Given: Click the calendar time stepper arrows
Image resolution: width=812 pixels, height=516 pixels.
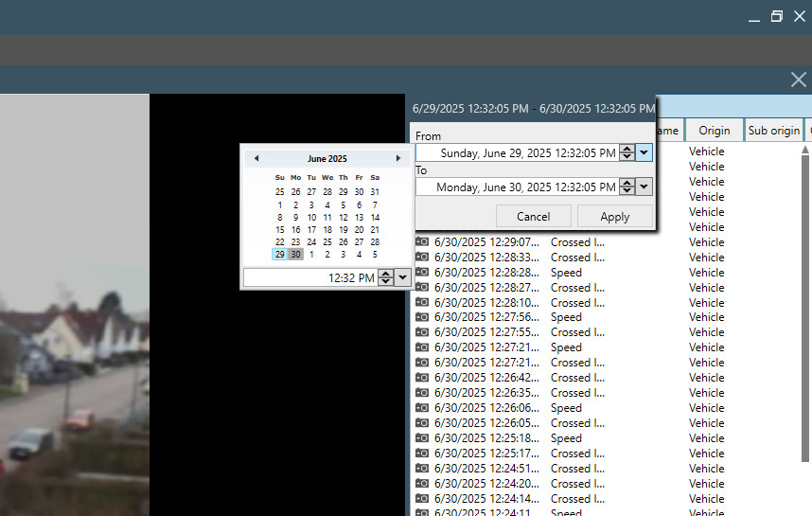Looking at the screenshot, I should [x=385, y=277].
